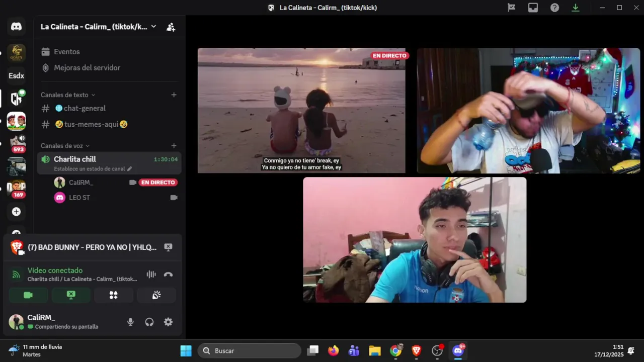
Task: Open the Windows Start button
Action: [x=186, y=351]
